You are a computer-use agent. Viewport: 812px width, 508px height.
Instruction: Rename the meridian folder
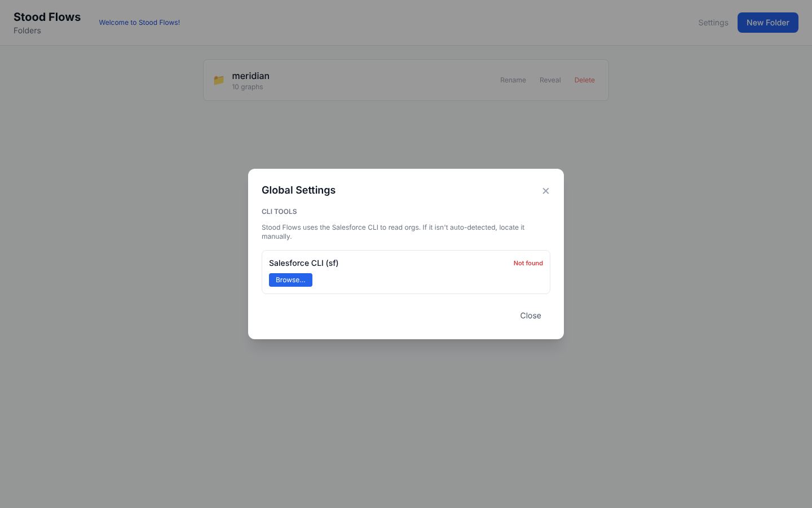click(x=513, y=80)
